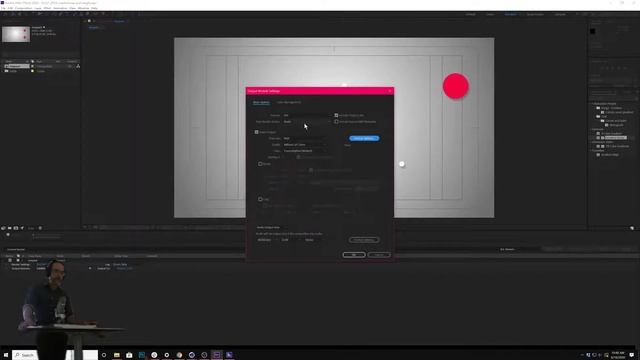Collapse the Animation Presets tree in right panel
The height and width of the screenshot is (360, 640).
592,104
